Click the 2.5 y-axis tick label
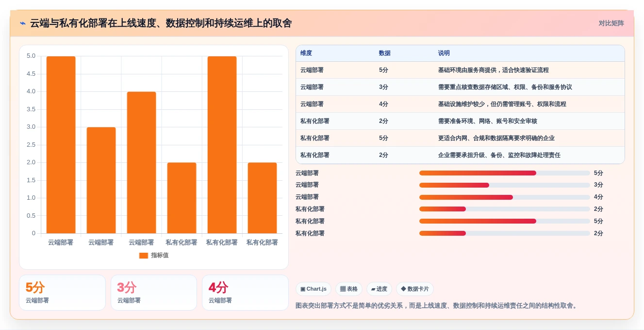Screen dimensions: 644x330 pyautogui.click(x=31, y=145)
